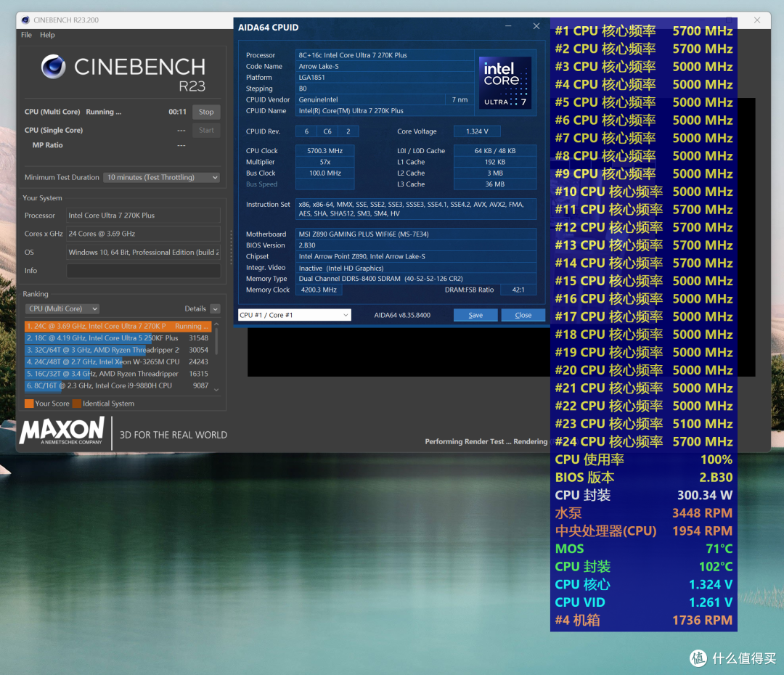Click the Intel Core Ultra 7 badge
784x675 pixels.
coord(505,83)
